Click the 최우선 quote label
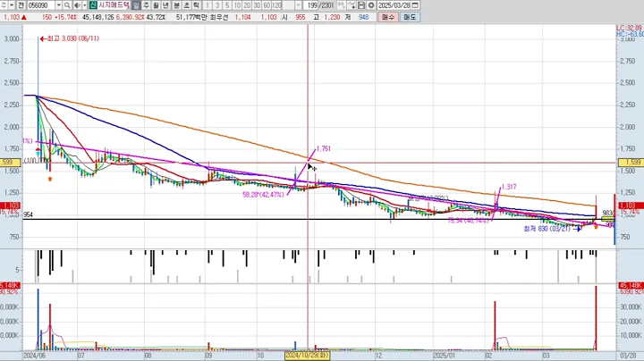 click(220, 17)
